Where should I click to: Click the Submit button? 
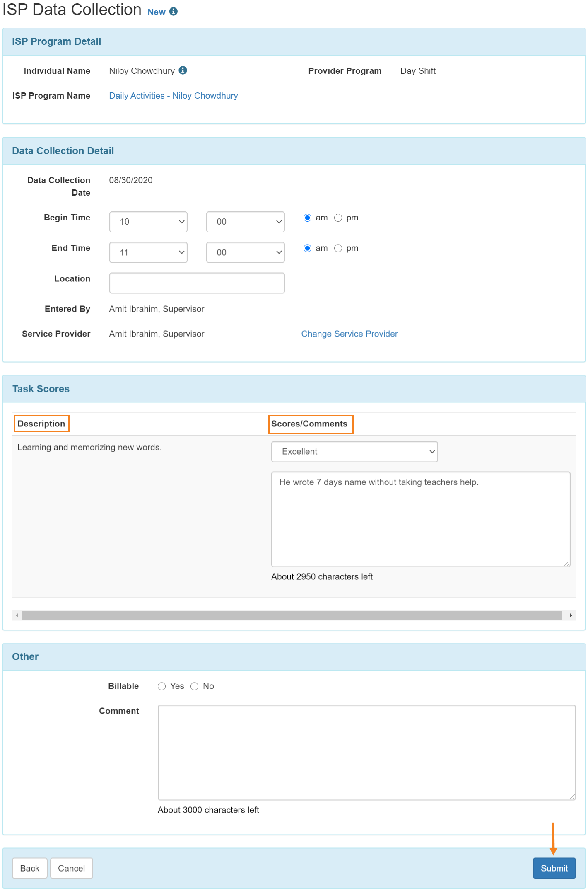point(554,868)
